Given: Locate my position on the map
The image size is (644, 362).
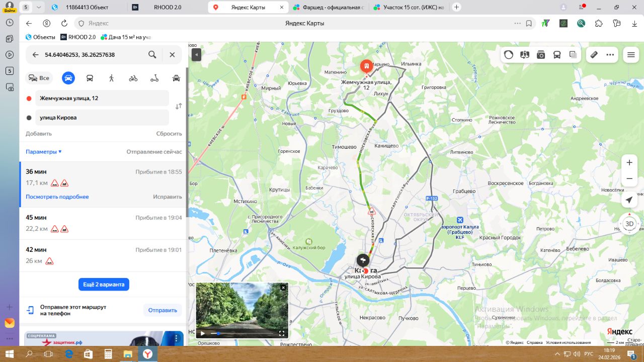Looking at the screenshot, I should click(x=629, y=200).
